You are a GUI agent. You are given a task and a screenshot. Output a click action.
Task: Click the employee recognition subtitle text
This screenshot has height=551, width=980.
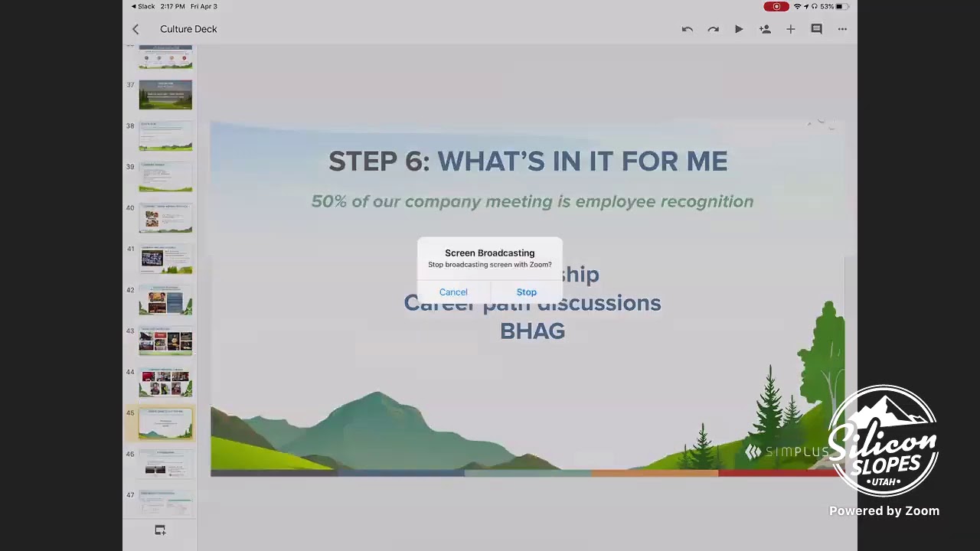[532, 201]
